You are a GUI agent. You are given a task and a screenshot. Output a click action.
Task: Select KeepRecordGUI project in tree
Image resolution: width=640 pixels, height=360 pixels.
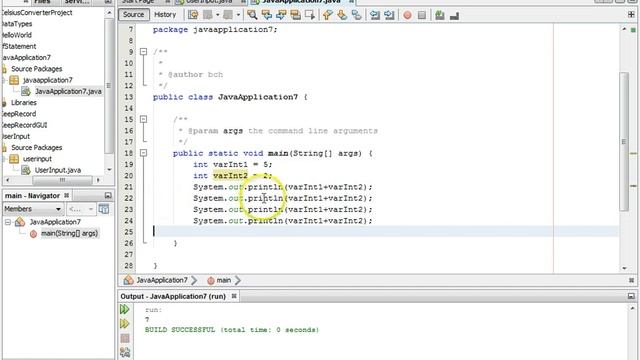24,125
